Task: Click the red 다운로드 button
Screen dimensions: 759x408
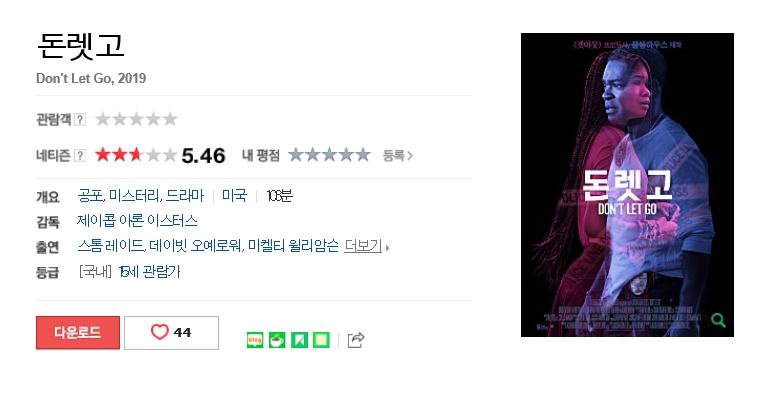Action: [x=78, y=332]
